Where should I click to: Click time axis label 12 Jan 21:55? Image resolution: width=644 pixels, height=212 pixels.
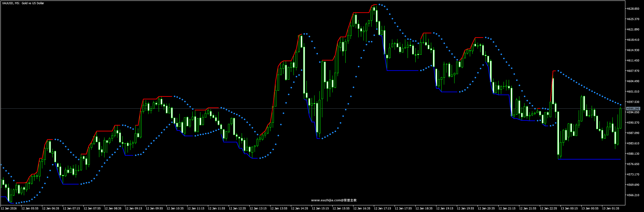528,208
